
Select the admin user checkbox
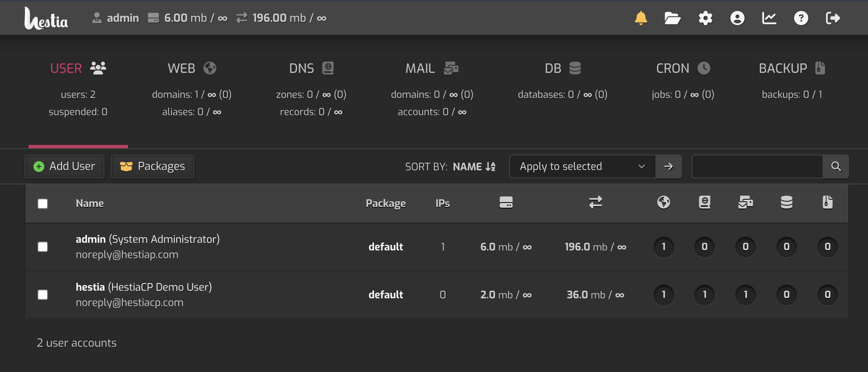click(43, 247)
